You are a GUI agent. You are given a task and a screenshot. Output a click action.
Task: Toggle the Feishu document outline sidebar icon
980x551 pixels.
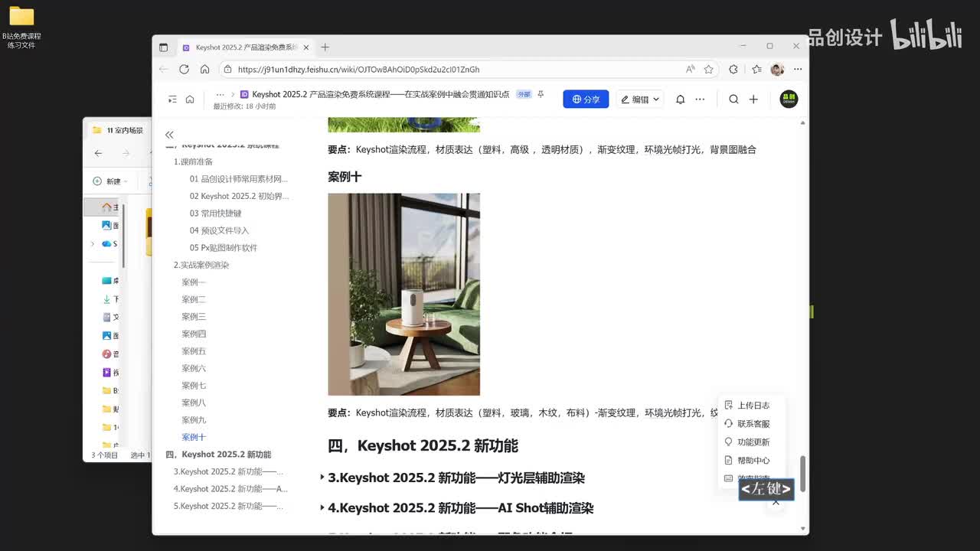(x=172, y=99)
